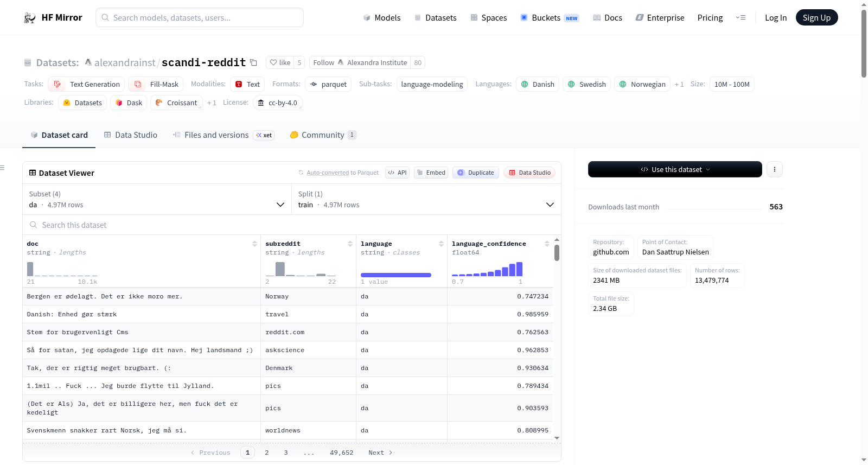Select the Datasets library tag

click(82, 103)
